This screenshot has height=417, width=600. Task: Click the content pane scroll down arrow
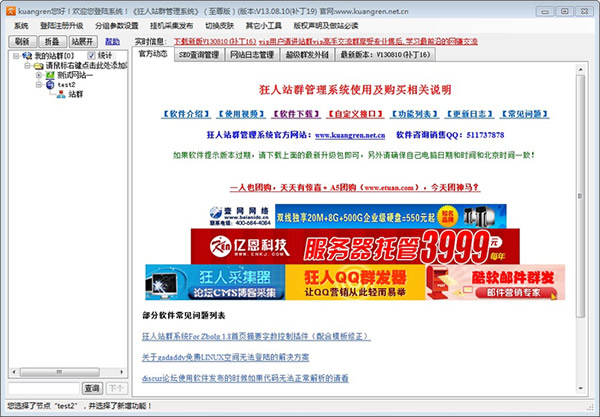click(580, 388)
